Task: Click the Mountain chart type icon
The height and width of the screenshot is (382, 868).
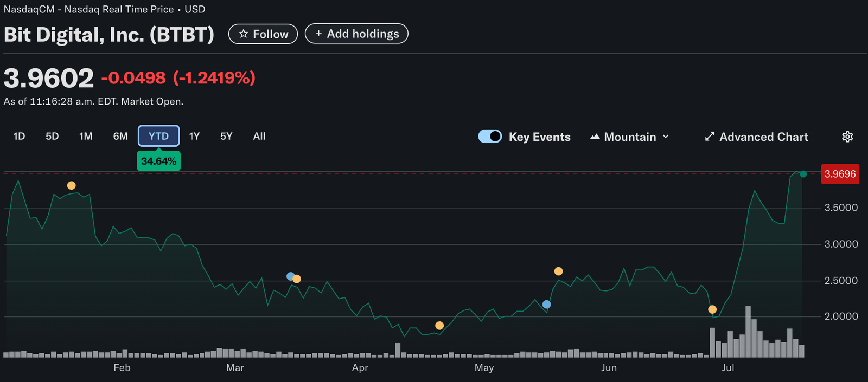Action: click(x=595, y=137)
